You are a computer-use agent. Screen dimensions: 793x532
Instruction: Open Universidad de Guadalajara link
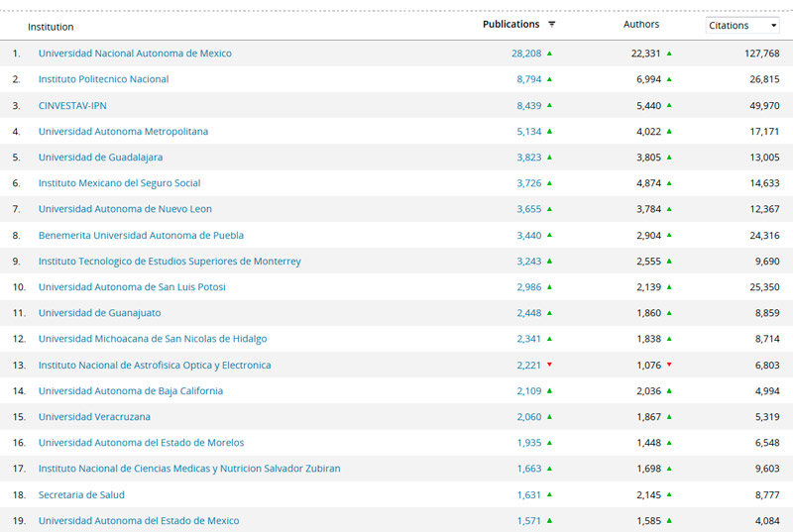pyautogui.click(x=101, y=158)
